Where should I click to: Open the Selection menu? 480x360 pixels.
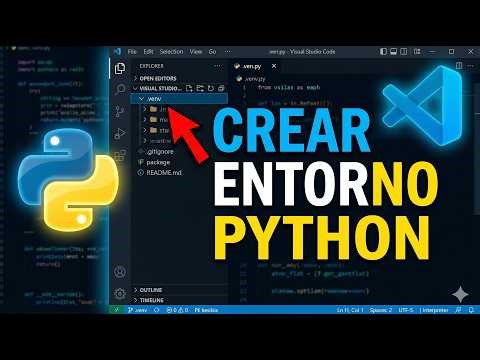171,52
